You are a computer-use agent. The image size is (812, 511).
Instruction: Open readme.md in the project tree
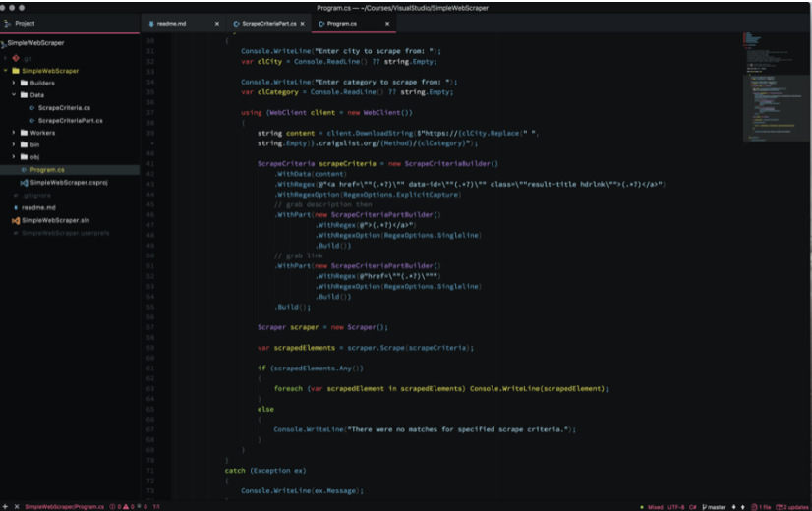pyautogui.click(x=38, y=207)
